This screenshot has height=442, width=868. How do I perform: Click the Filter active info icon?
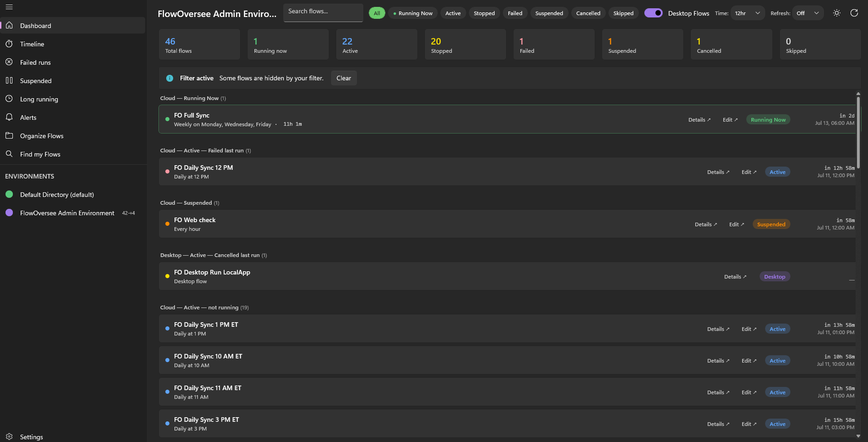pyautogui.click(x=169, y=78)
